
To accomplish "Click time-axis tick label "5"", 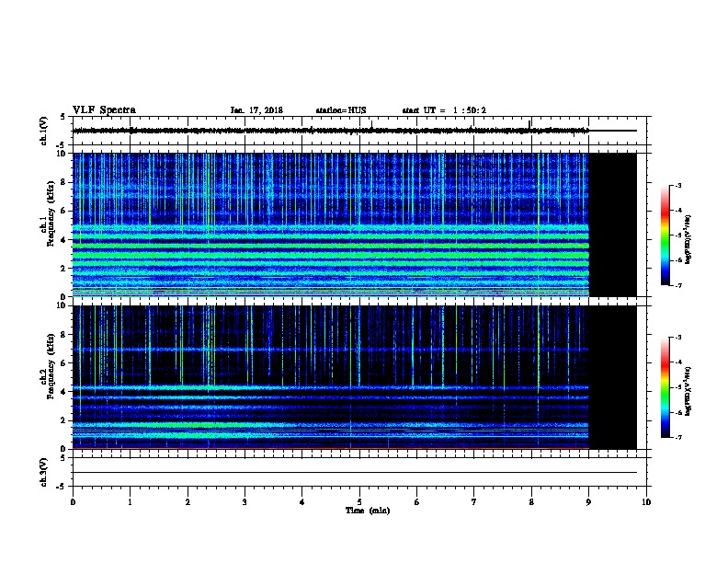I will [x=359, y=501].
